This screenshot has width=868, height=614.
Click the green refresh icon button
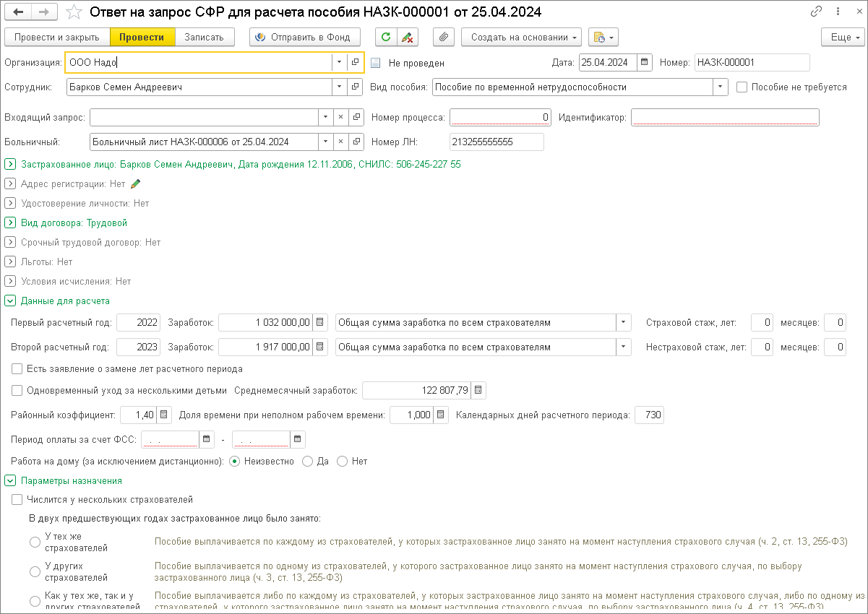pos(385,38)
